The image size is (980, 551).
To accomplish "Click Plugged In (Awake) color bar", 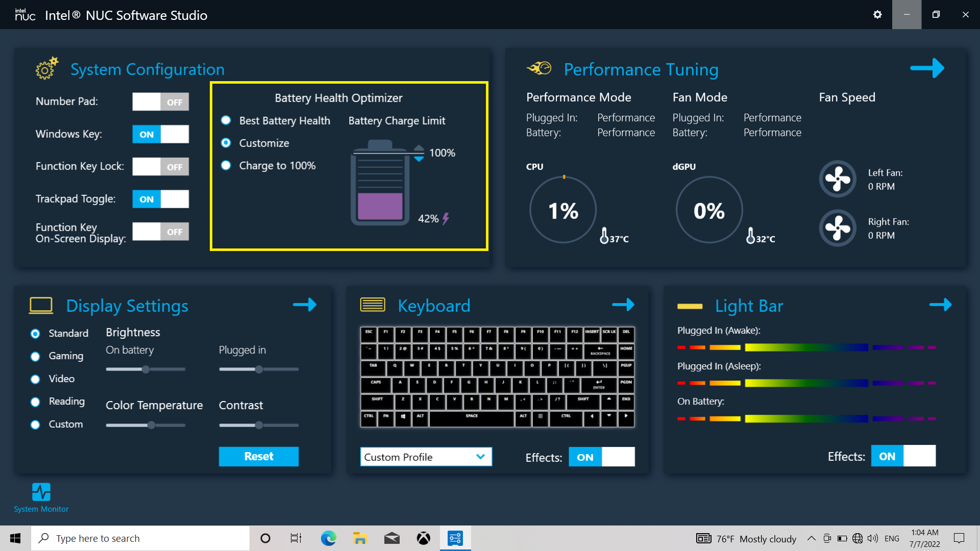I will click(x=806, y=347).
